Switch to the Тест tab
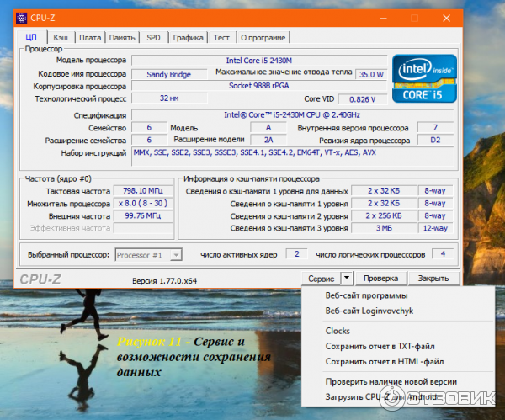This screenshot has height=420, width=505. pyautogui.click(x=221, y=37)
